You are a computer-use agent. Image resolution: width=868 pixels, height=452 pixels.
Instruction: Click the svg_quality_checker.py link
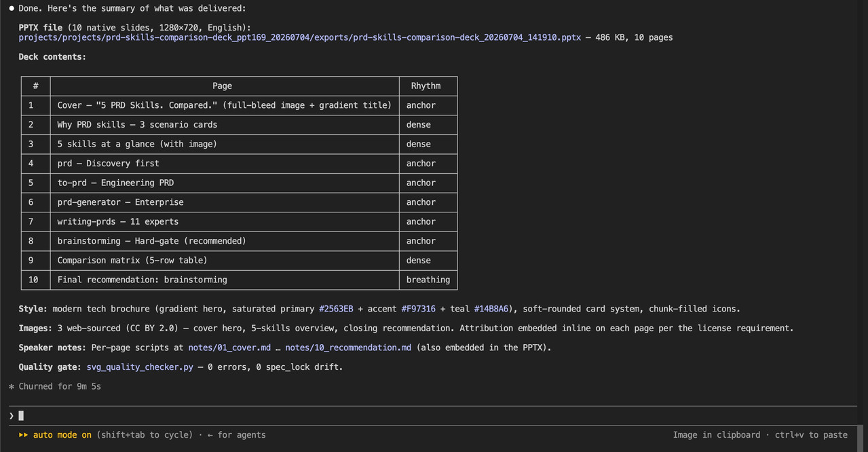[140, 367]
